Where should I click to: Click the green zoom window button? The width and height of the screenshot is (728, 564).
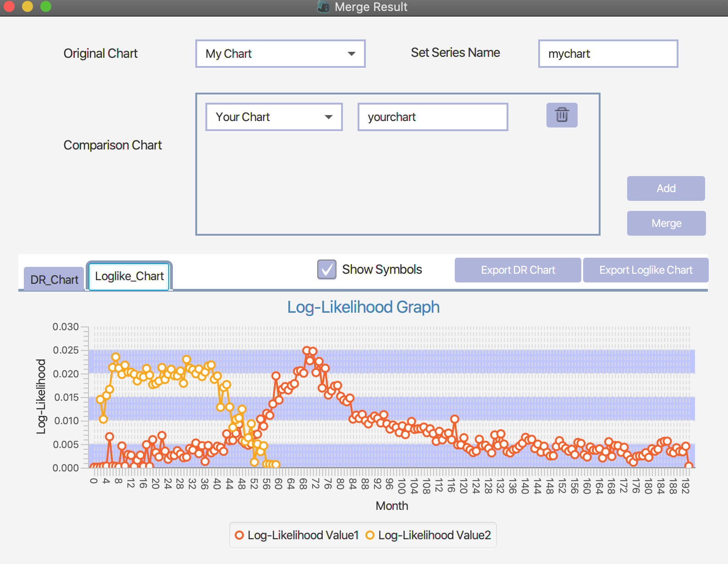46,6
